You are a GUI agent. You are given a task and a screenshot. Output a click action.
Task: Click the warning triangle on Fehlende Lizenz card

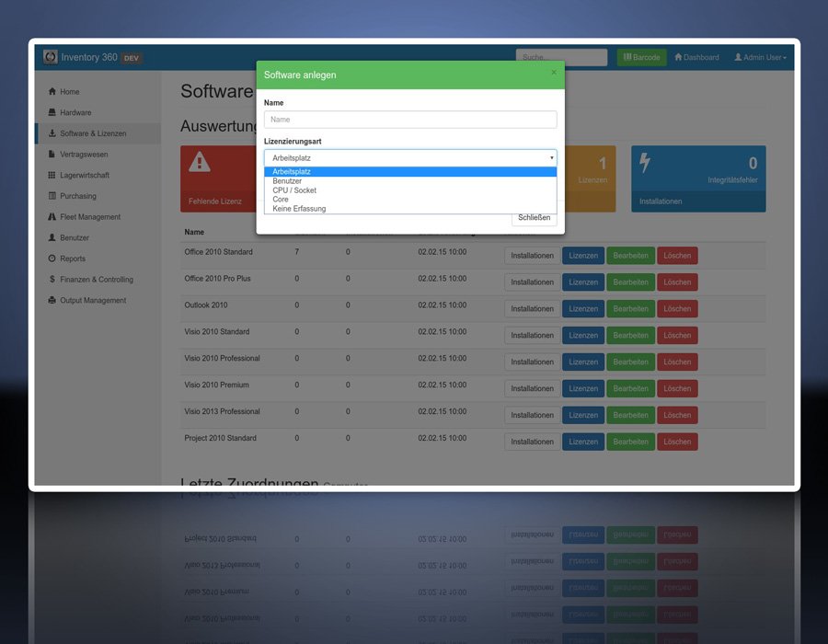pyautogui.click(x=200, y=162)
